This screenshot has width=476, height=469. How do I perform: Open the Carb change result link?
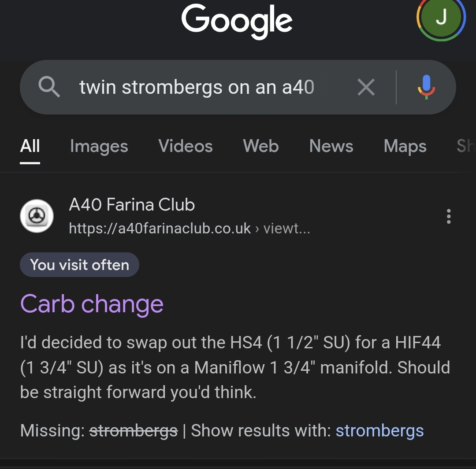92,304
